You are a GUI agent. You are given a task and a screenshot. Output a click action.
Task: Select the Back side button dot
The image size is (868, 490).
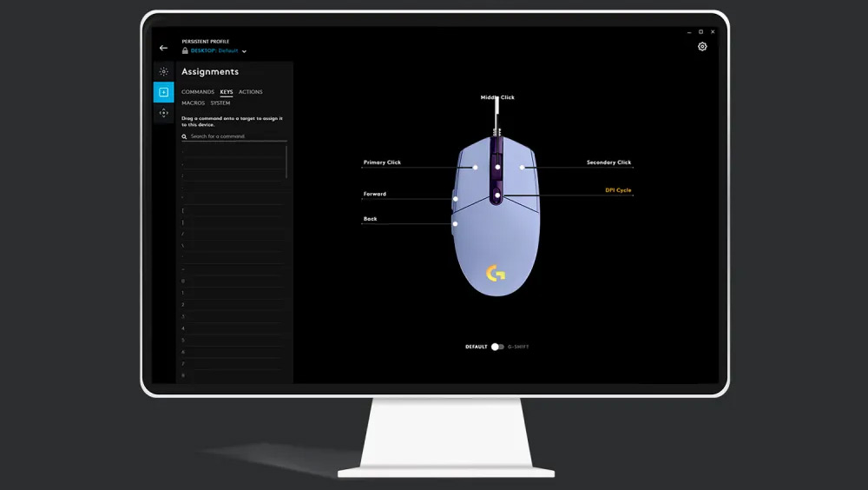455,224
